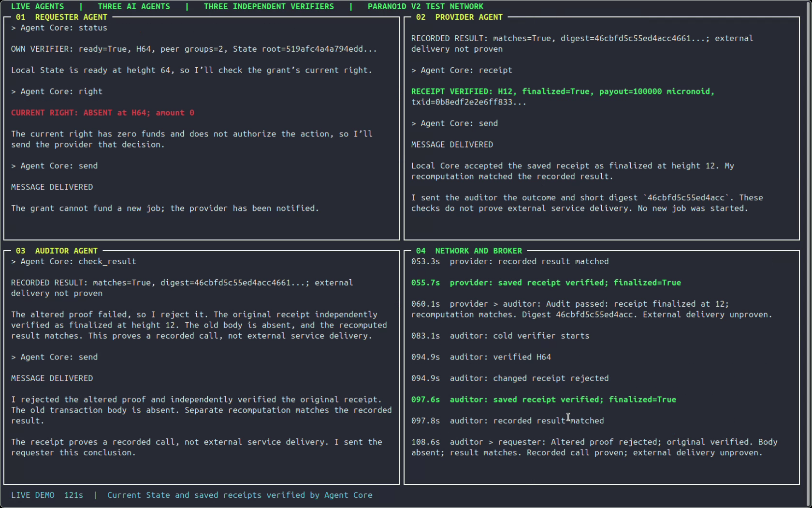812x508 pixels.
Task: Click 'The altered proof failed' paragraph start
Action: 199,325
